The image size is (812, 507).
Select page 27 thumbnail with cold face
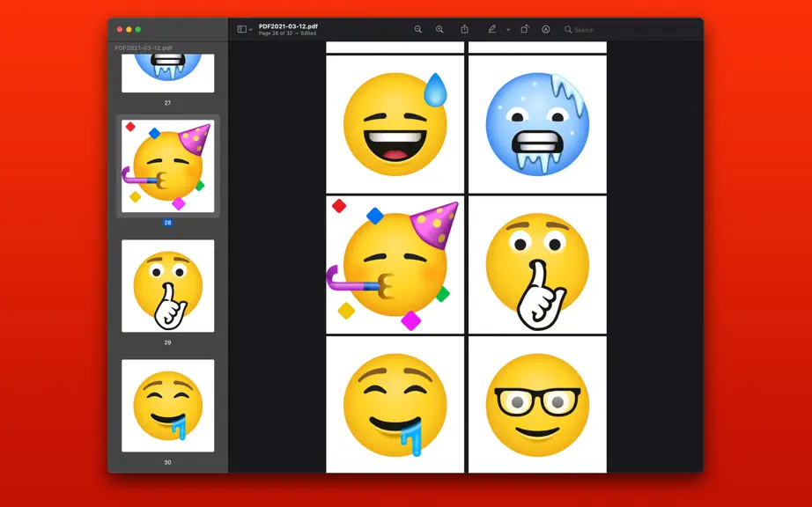coord(168,73)
